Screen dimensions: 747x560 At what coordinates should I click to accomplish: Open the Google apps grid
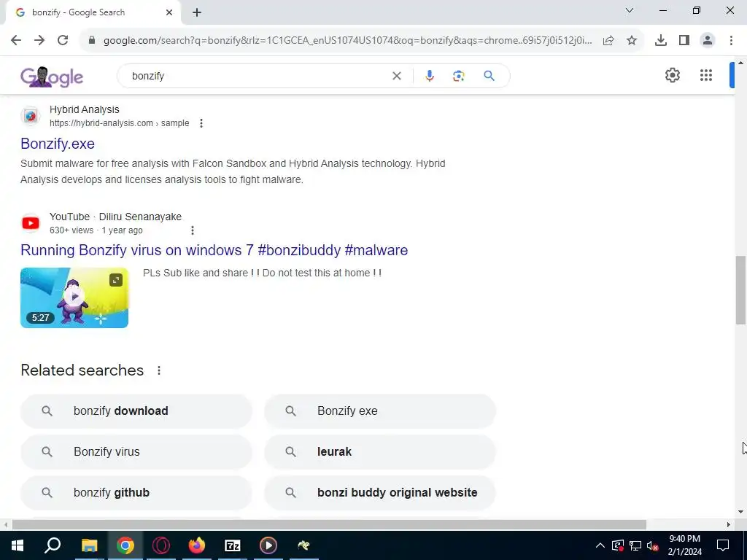(706, 75)
